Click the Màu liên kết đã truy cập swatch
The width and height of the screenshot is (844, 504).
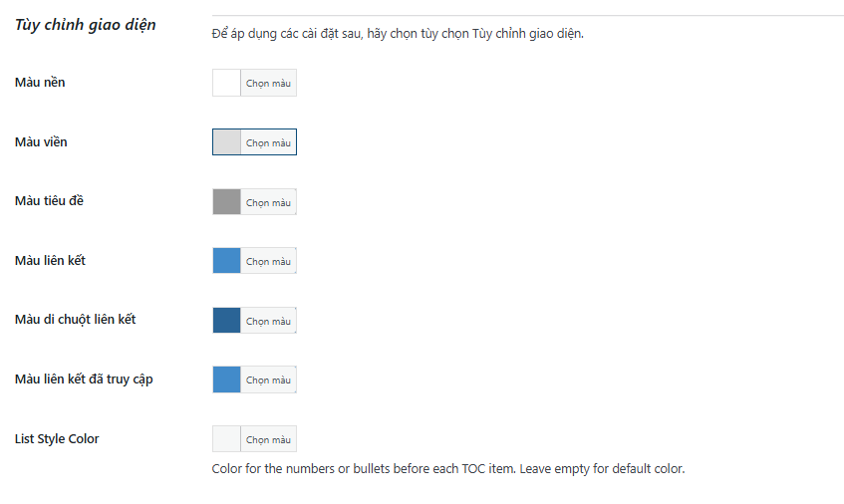point(227,379)
